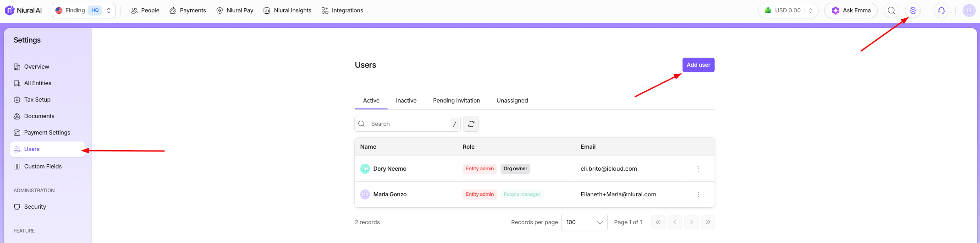Screen dimensions: 980x243
Task: Click the support headset icon
Action: point(941,10)
